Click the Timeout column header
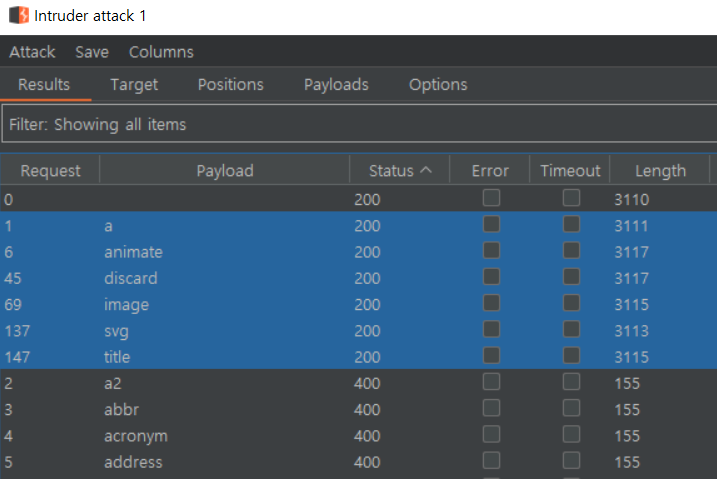Screen dimensions: 717x479 (570, 171)
